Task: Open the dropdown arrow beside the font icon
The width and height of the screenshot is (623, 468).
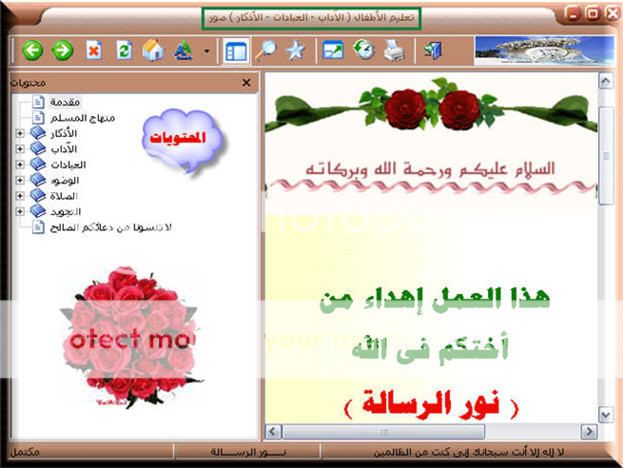Action: pos(206,51)
